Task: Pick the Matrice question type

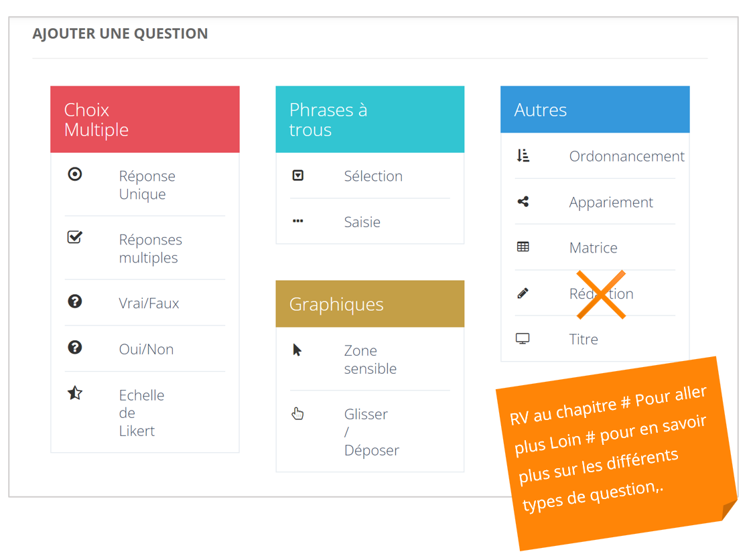Action: [x=593, y=248]
